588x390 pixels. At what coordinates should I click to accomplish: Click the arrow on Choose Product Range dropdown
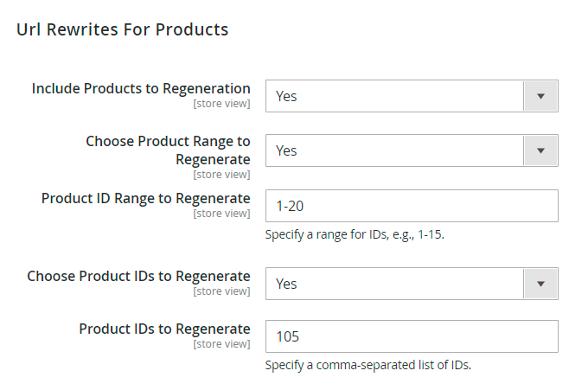[x=540, y=150]
